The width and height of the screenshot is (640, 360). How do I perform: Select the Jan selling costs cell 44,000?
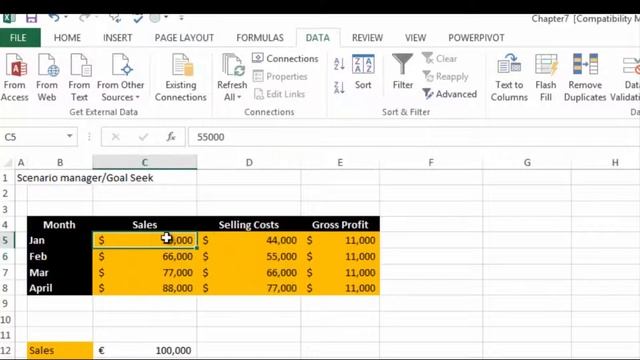(x=249, y=240)
